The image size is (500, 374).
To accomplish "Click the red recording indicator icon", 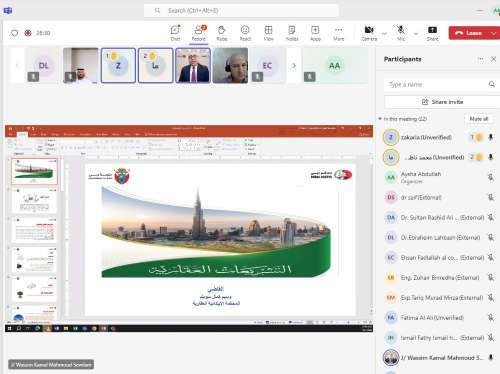I will click(x=28, y=33).
